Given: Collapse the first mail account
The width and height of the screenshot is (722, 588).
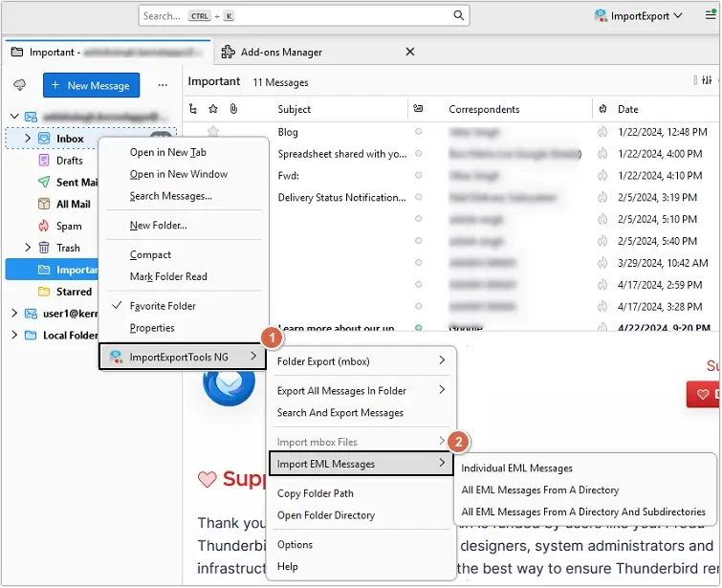Looking at the screenshot, I should pyautogui.click(x=14, y=116).
